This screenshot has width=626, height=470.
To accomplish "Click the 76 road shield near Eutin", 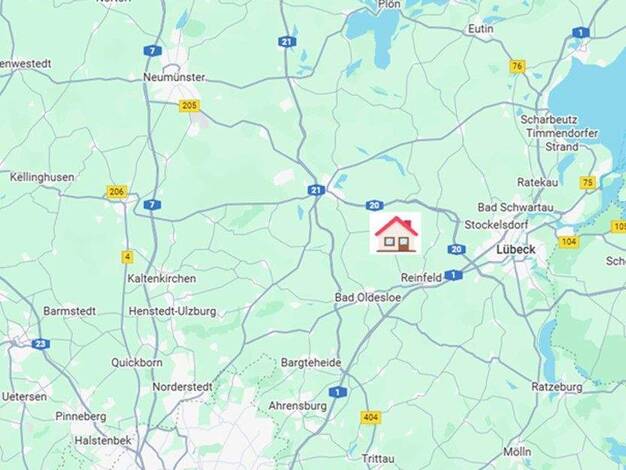I will pos(517,66).
